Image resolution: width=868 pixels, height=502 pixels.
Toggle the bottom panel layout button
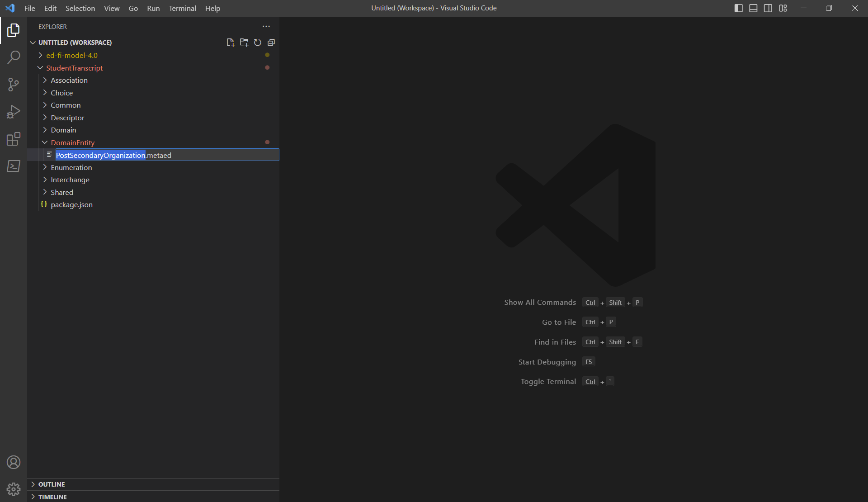(x=753, y=8)
